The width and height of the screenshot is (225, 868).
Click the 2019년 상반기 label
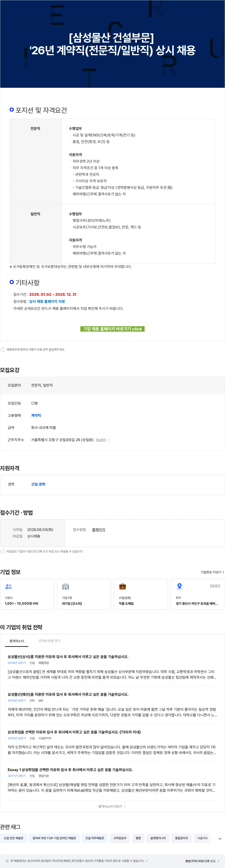(x=17, y=700)
